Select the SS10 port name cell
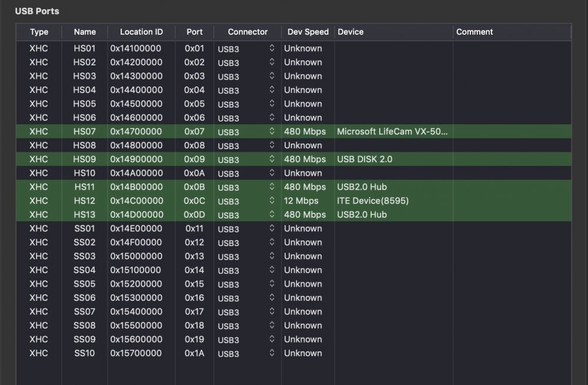Viewport: 588px width, 385px height. tap(84, 353)
